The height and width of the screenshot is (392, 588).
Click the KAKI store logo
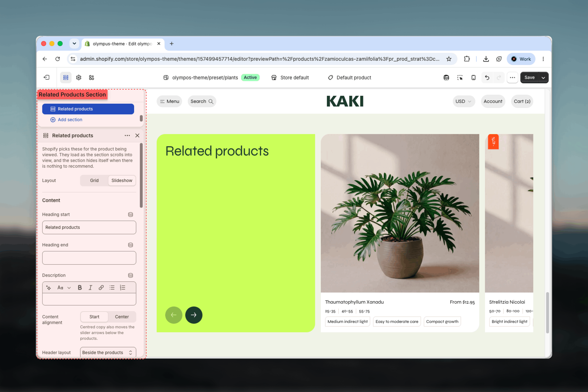pos(345,101)
